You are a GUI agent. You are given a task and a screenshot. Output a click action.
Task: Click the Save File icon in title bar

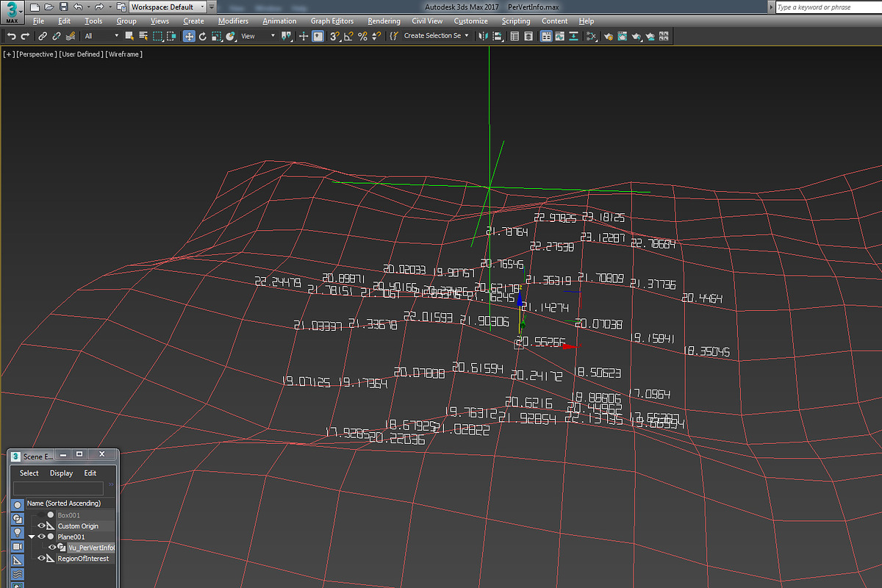click(62, 7)
